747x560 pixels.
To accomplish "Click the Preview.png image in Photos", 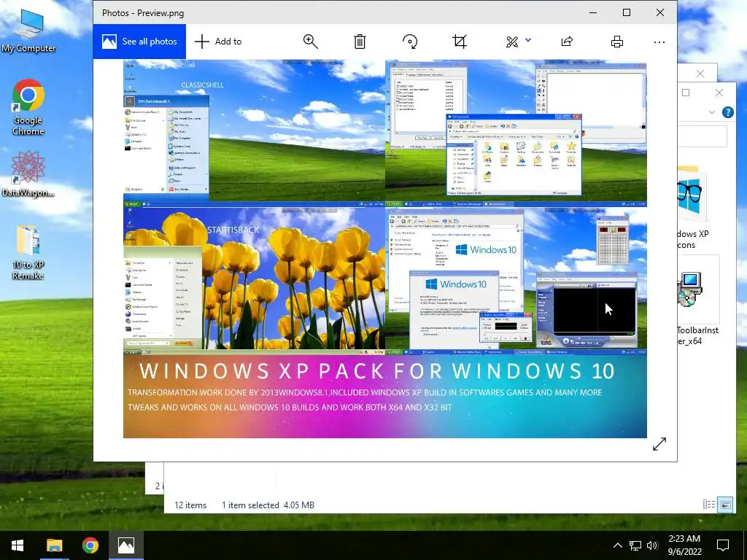I will click(x=385, y=249).
